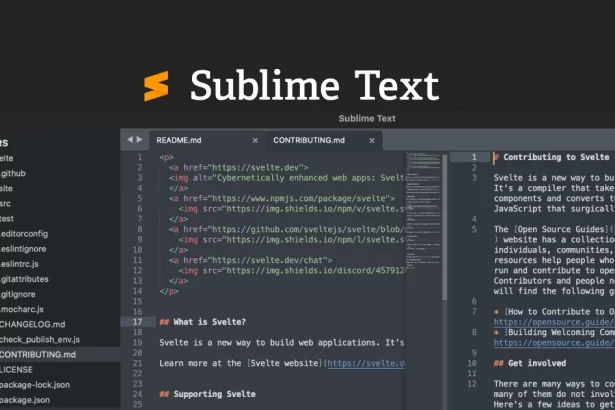The height and width of the screenshot is (410, 615).
Task: Open .eslintrc.js in the sidebar
Action: click(19, 264)
